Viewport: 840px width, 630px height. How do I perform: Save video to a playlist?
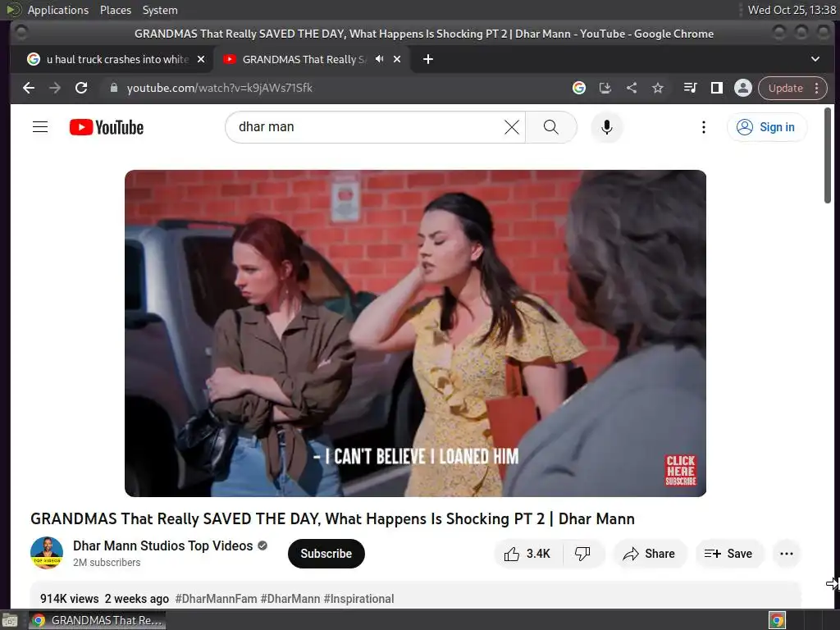pyautogui.click(x=728, y=554)
